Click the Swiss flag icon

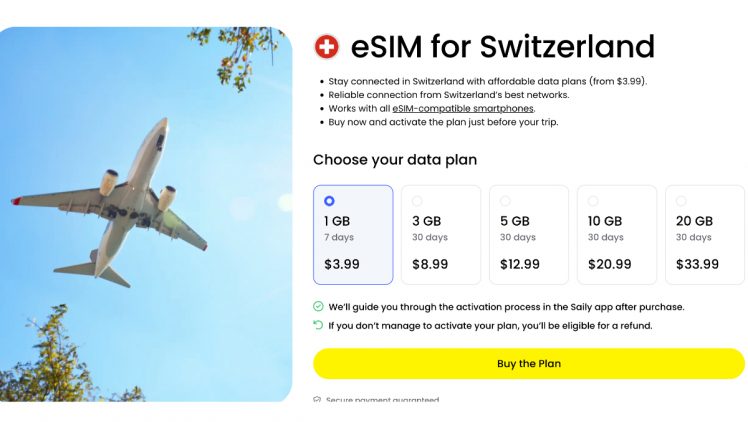(x=327, y=46)
